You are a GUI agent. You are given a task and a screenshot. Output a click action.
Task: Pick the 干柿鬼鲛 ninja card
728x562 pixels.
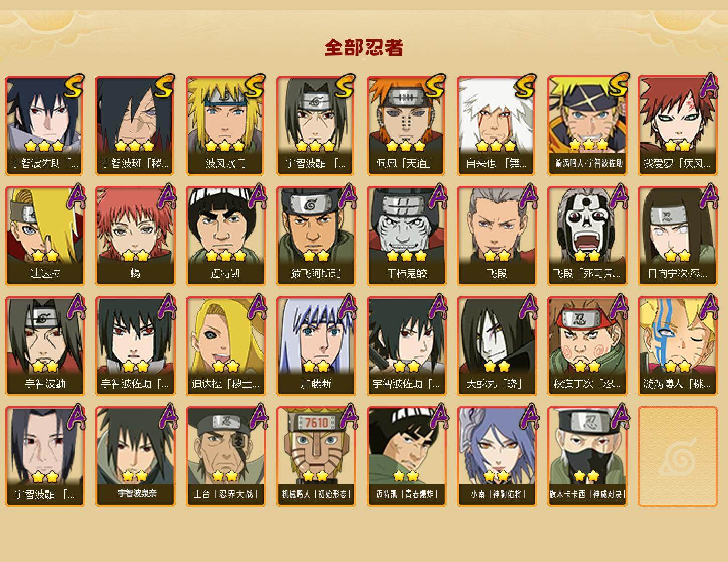pos(406,236)
